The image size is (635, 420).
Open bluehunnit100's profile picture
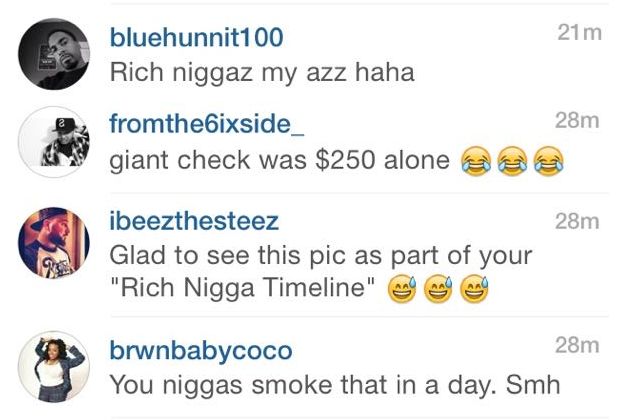53,53
